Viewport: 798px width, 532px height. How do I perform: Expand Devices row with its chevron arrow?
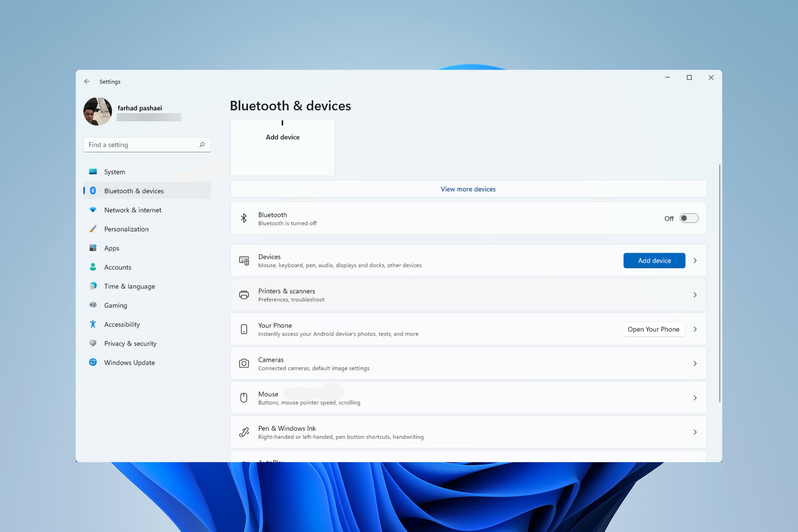(x=695, y=261)
